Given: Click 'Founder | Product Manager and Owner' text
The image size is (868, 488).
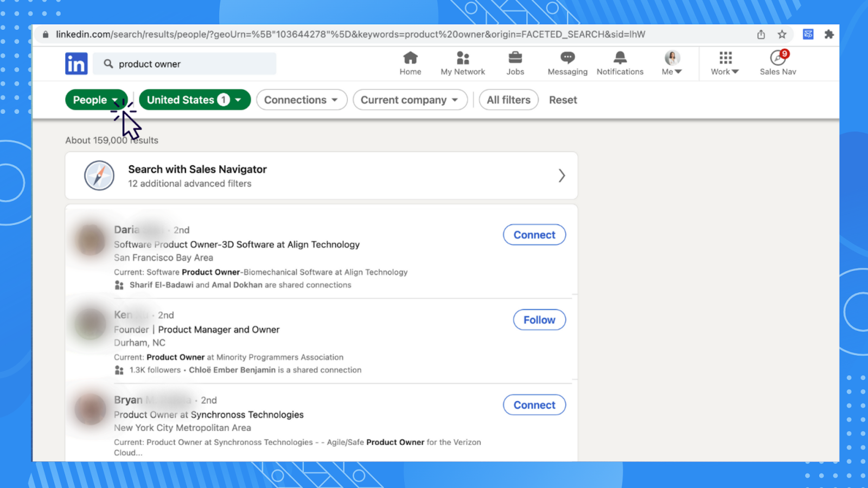Looking at the screenshot, I should (197, 330).
